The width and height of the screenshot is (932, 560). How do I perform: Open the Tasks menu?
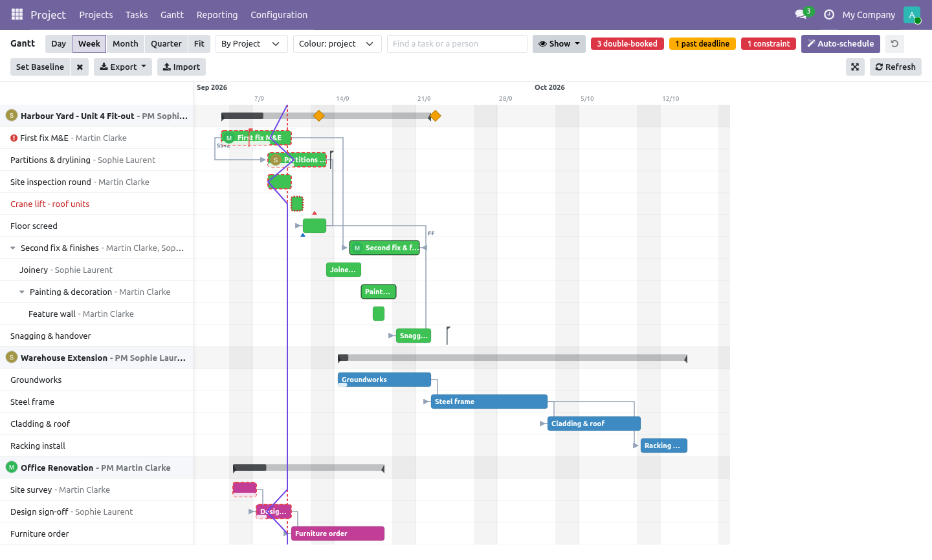point(137,14)
